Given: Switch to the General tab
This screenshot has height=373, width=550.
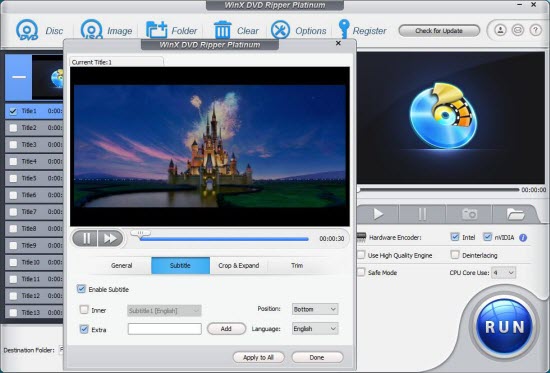Looking at the screenshot, I should click(x=122, y=266).
